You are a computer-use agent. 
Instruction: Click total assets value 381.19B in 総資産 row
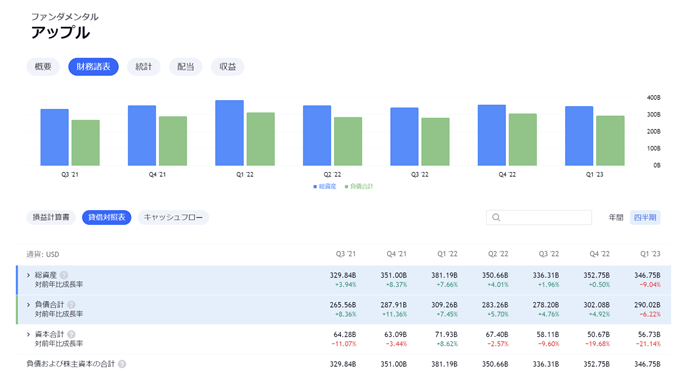[445, 275]
